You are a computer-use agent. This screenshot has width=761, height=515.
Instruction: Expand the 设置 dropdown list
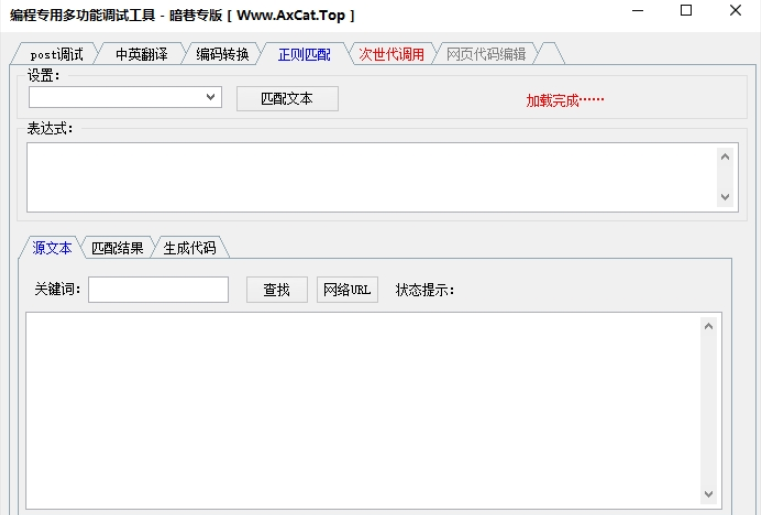211,97
